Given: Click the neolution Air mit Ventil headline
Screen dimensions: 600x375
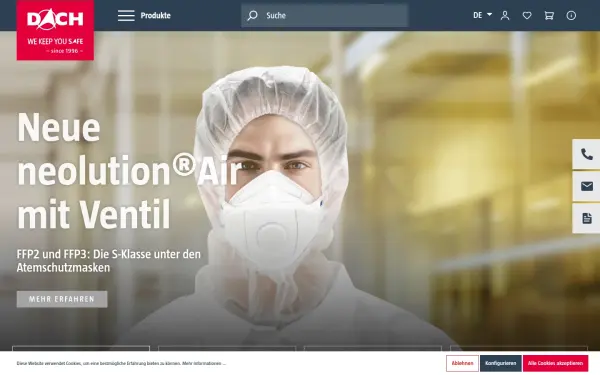Looking at the screenshot, I should [130, 171].
